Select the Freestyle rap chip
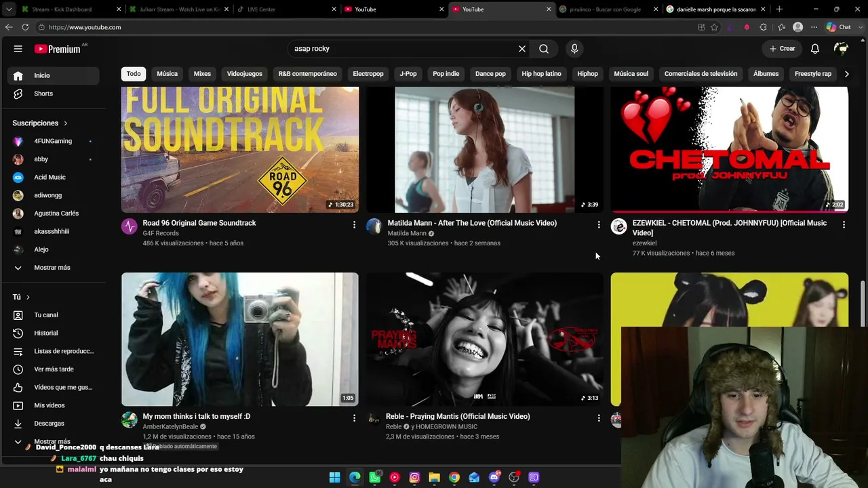The width and height of the screenshot is (868, 488). tap(813, 74)
